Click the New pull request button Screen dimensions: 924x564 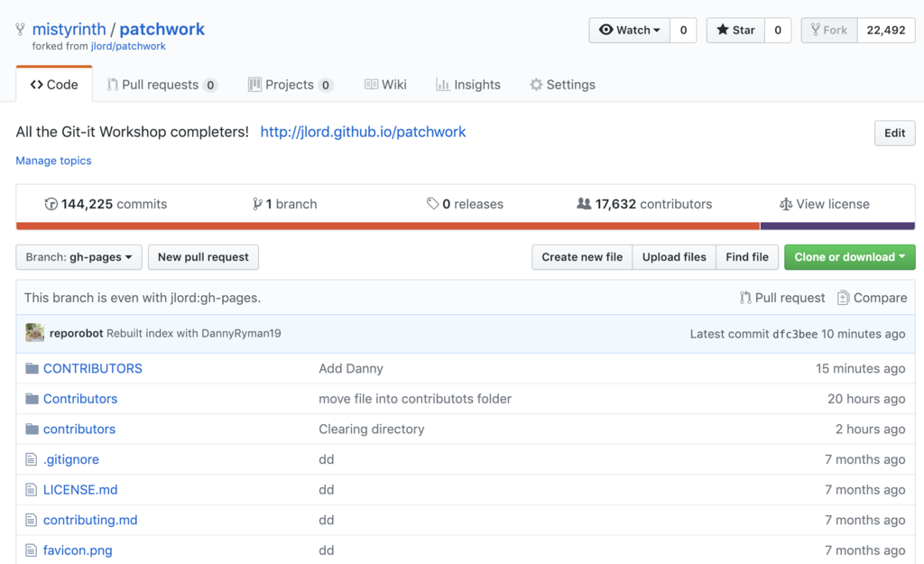pyautogui.click(x=203, y=257)
